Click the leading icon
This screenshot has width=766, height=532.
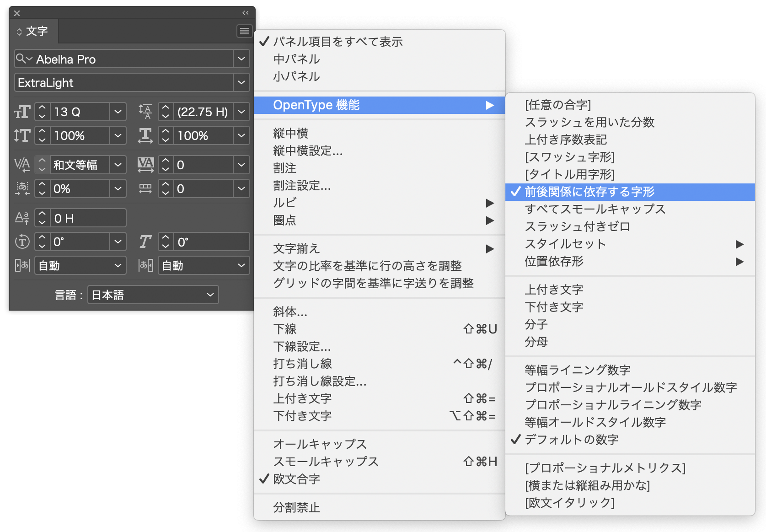pos(145,112)
